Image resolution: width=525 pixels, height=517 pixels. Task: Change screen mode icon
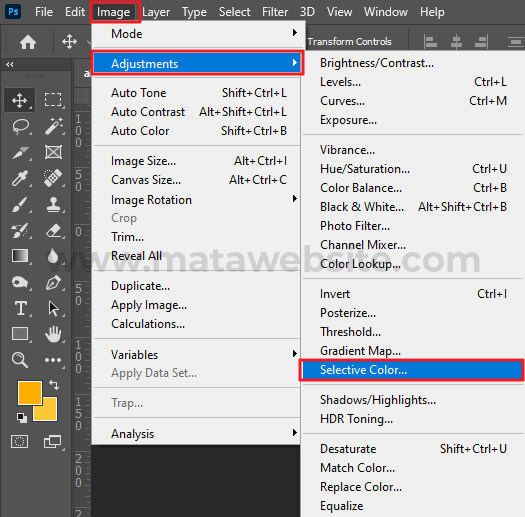coord(52,441)
